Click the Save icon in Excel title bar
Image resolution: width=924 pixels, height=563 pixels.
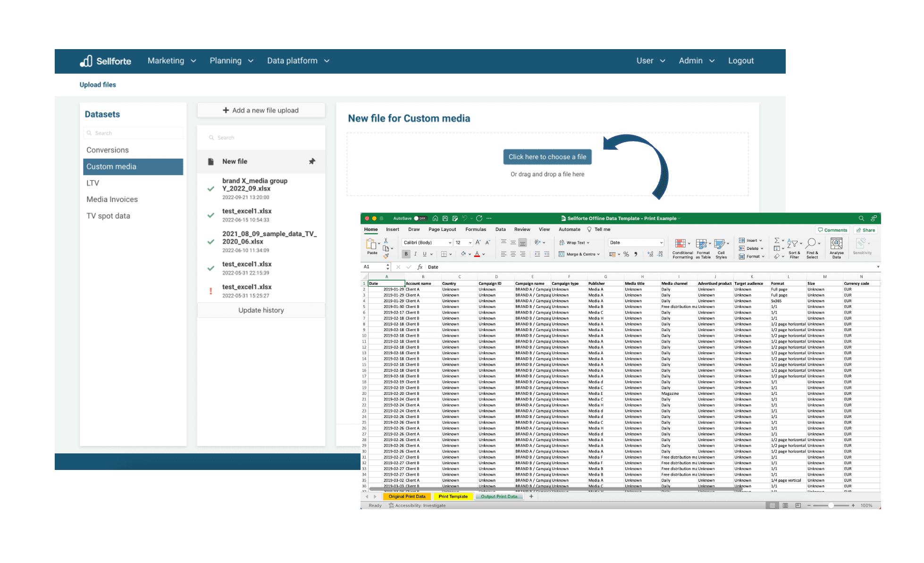[445, 218]
